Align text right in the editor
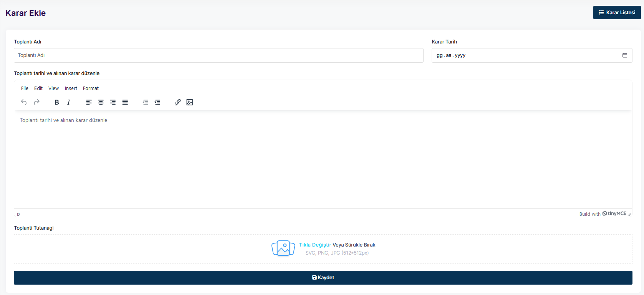 pyautogui.click(x=113, y=102)
